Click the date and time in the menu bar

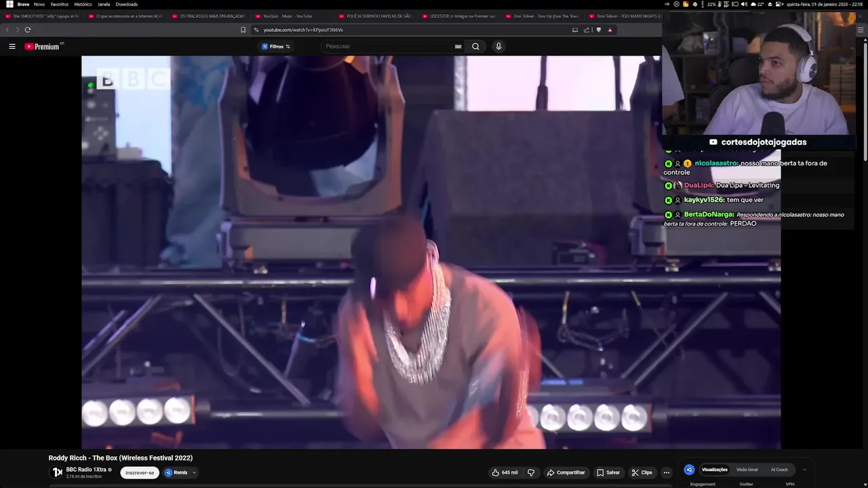(x=825, y=4)
